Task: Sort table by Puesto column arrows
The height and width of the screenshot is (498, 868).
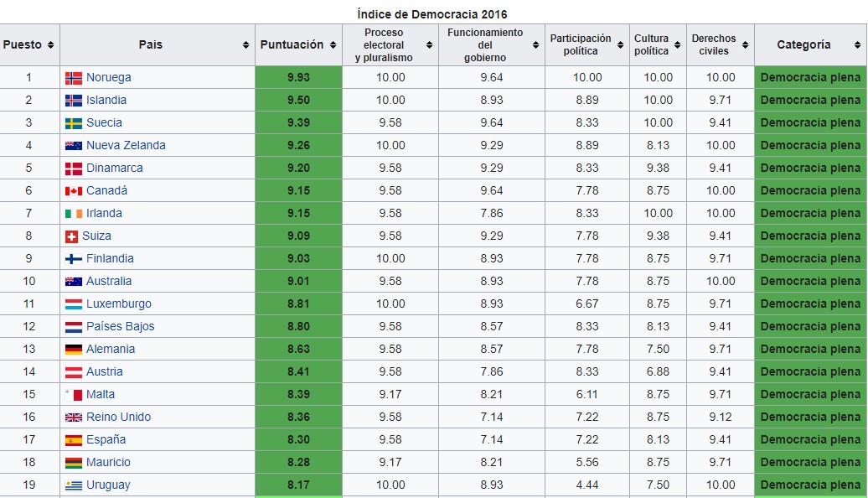Action: [51, 45]
